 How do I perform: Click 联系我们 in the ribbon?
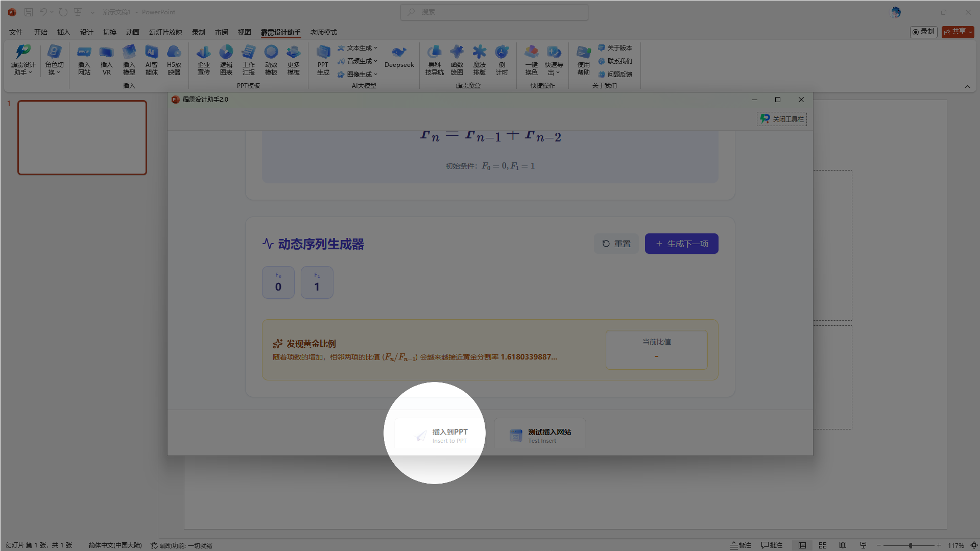pyautogui.click(x=615, y=61)
